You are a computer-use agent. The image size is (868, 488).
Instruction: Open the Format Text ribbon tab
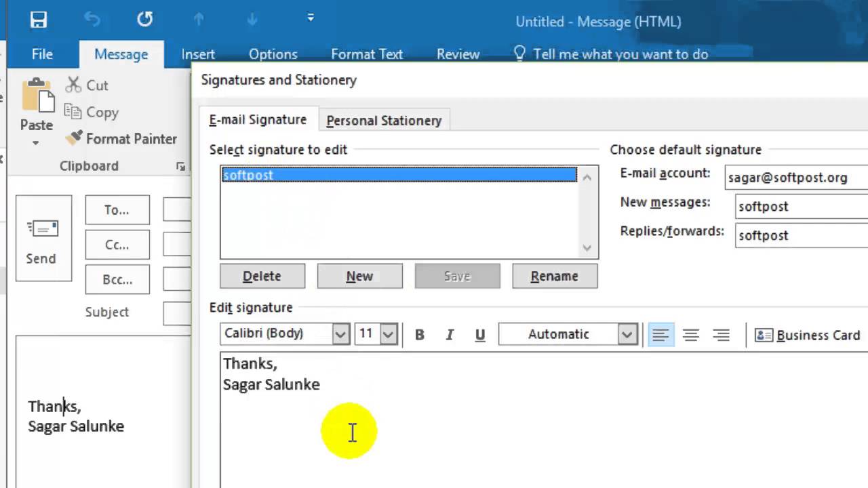pyautogui.click(x=367, y=54)
